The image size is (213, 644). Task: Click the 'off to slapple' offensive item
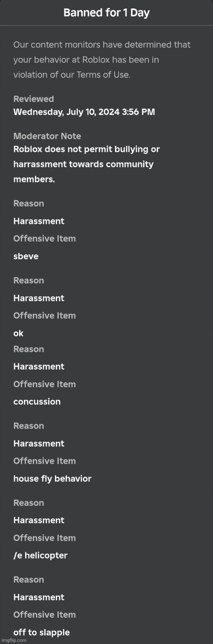[41, 633]
